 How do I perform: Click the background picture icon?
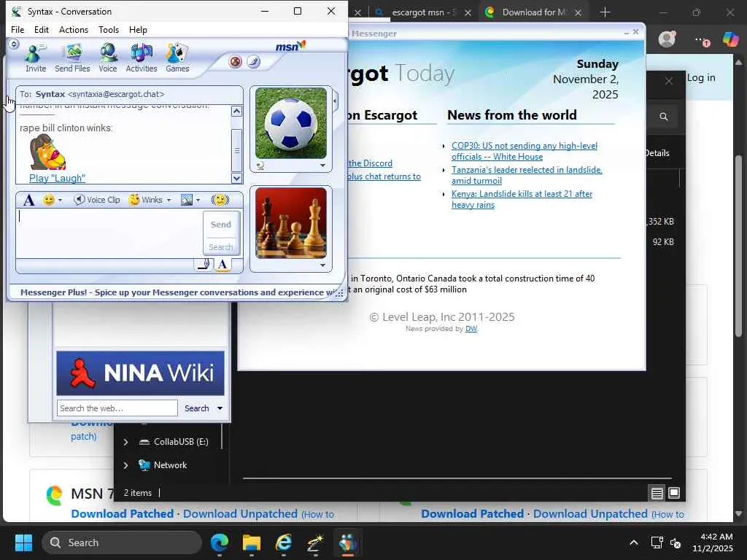(x=186, y=200)
